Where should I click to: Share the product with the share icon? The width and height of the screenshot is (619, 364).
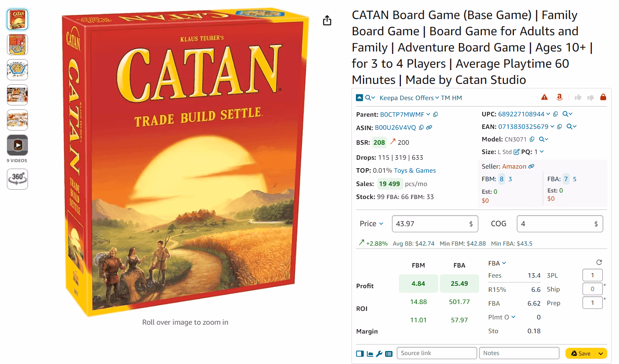click(327, 21)
